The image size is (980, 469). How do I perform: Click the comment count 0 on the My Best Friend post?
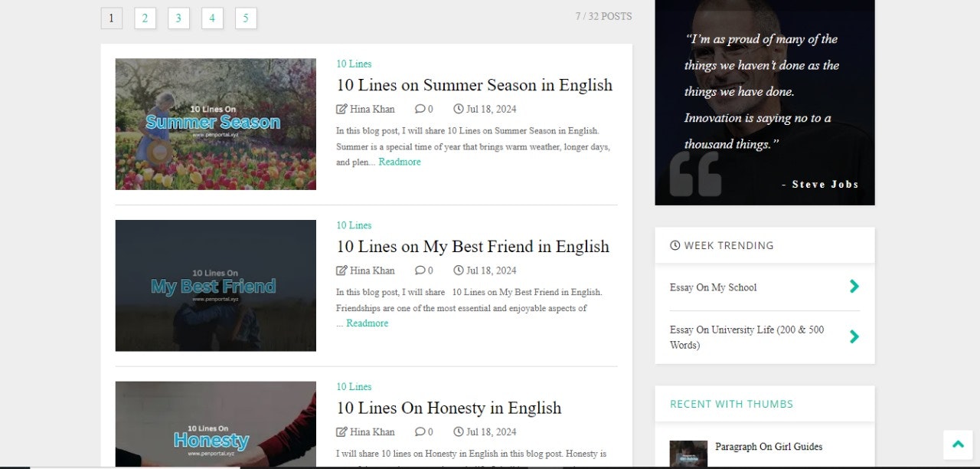click(430, 271)
